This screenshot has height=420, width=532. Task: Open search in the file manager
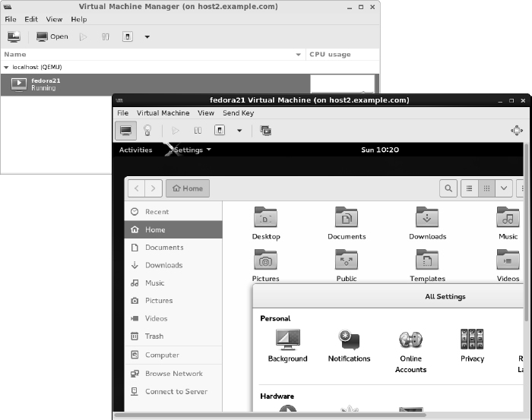(x=448, y=188)
